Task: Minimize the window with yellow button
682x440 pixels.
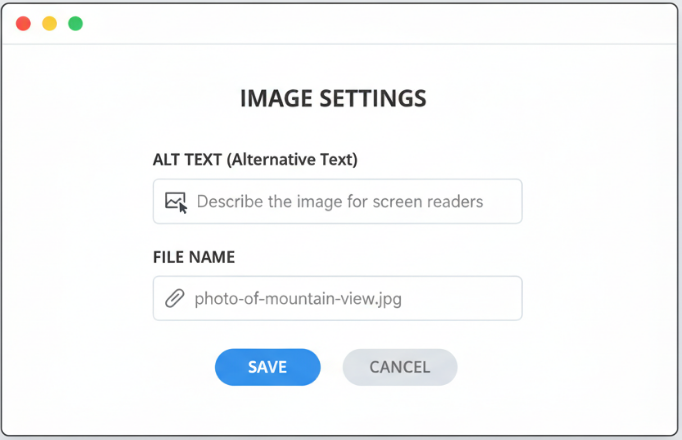Action: click(x=49, y=23)
